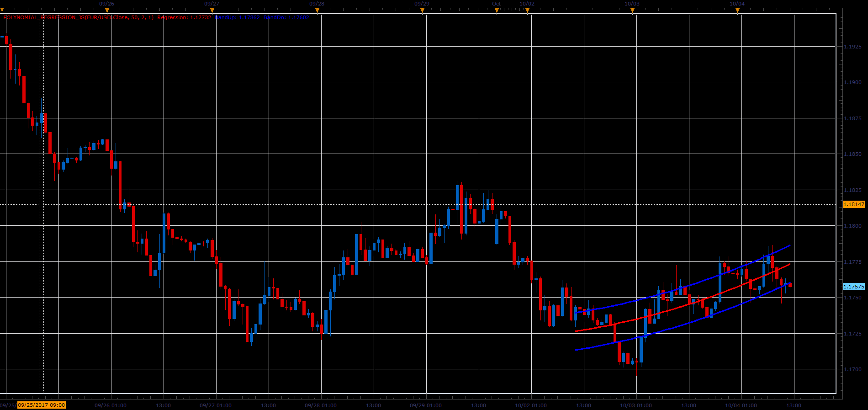This screenshot has height=410, width=868.
Task: Click the 09/29 01:00 time axis label
Action: pos(426,405)
